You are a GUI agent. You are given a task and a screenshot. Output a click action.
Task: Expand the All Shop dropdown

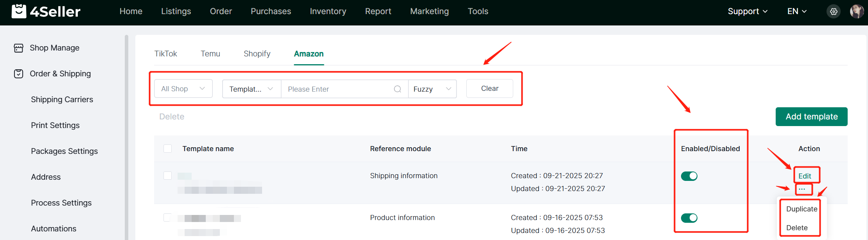click(x=183, y=89)
